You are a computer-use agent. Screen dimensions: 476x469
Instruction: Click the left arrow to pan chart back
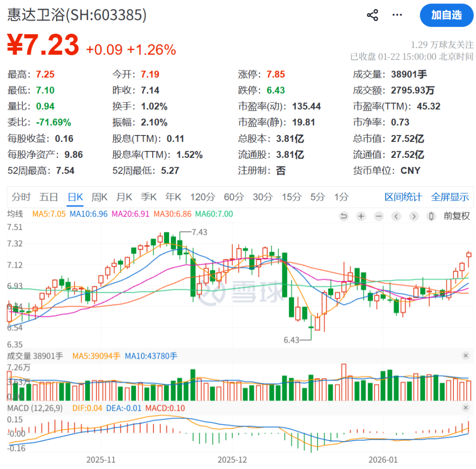pyautogui.click(x=396, y=216)
